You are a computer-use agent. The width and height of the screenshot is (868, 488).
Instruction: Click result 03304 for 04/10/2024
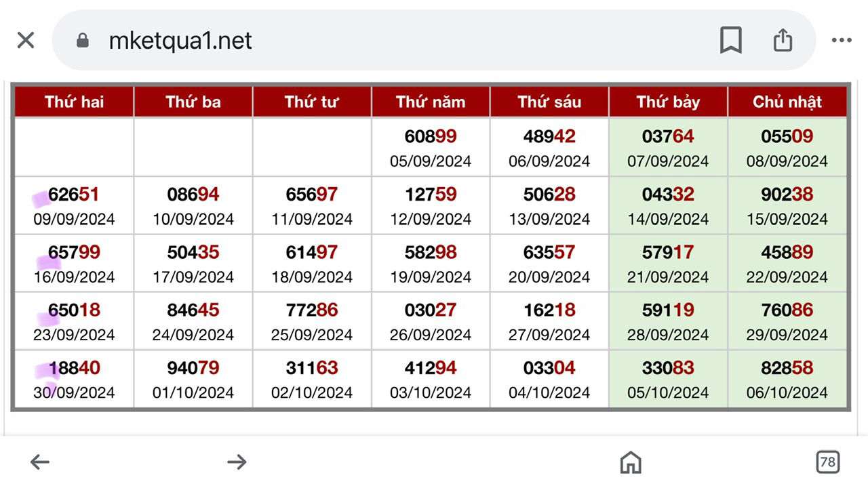pos(549,379)
